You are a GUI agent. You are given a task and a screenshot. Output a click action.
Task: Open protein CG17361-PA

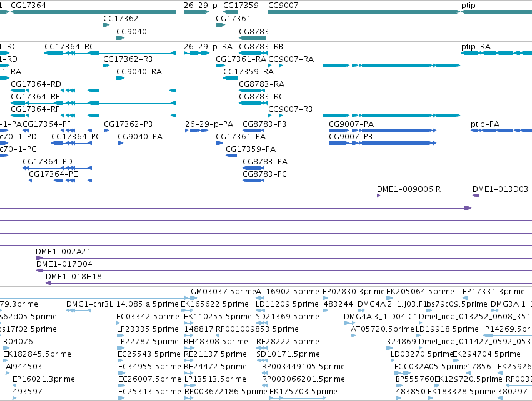point(241,137)
